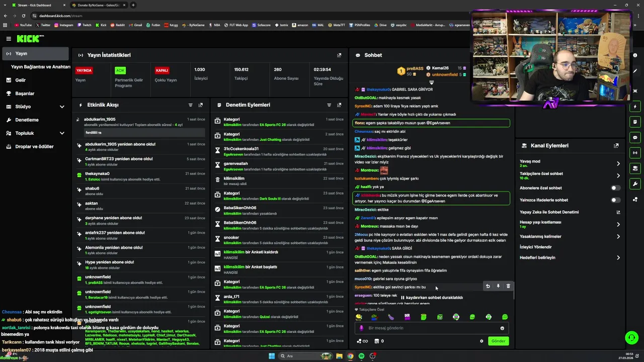Open Spotify from the taskbar

[x=361, y=356]
